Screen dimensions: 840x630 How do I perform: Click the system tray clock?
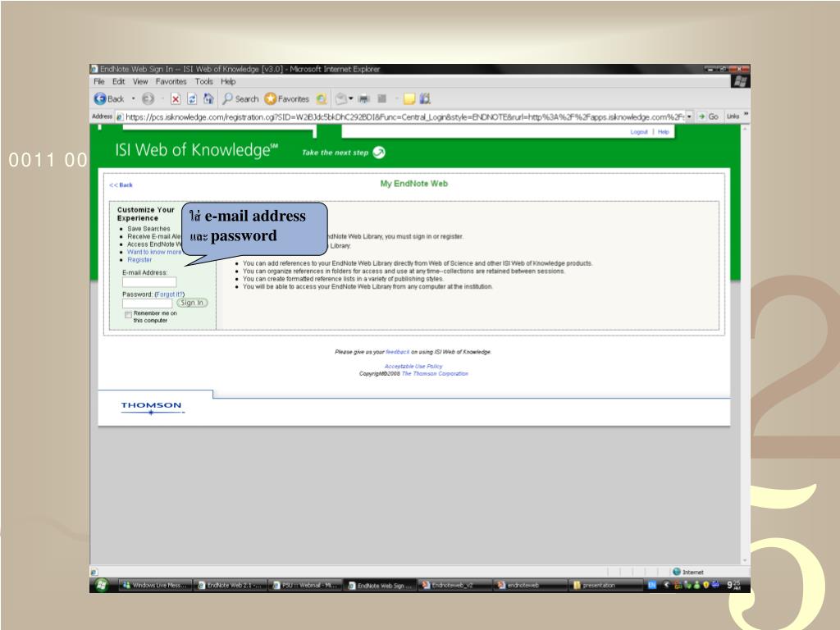click(x=734, y=585)
